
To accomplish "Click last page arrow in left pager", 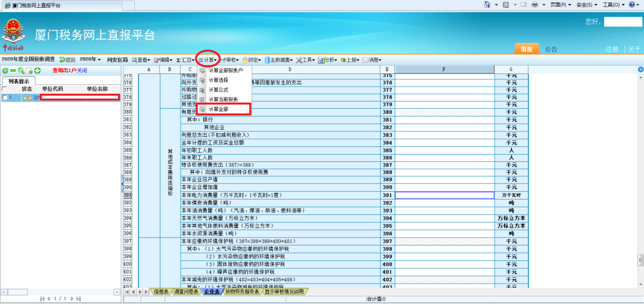I will 79,298.
